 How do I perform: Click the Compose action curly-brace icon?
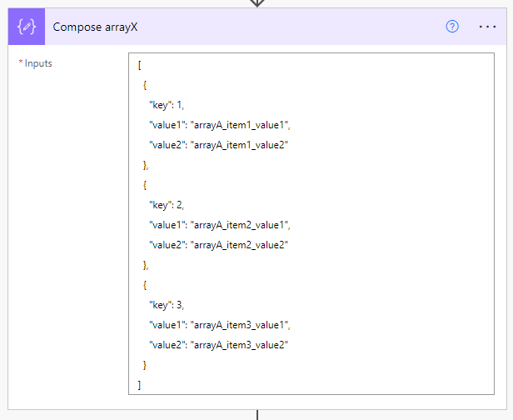tap(27, 27)
